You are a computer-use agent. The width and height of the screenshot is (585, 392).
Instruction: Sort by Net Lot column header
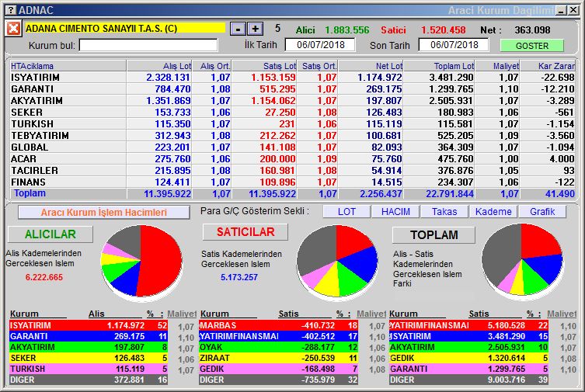coord(371,66)
